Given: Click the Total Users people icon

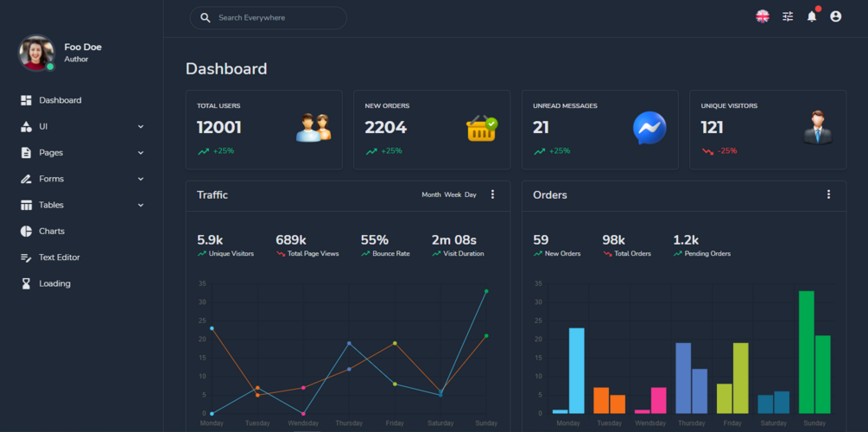Looking at the screenshot, I should [x=314, y=128].
